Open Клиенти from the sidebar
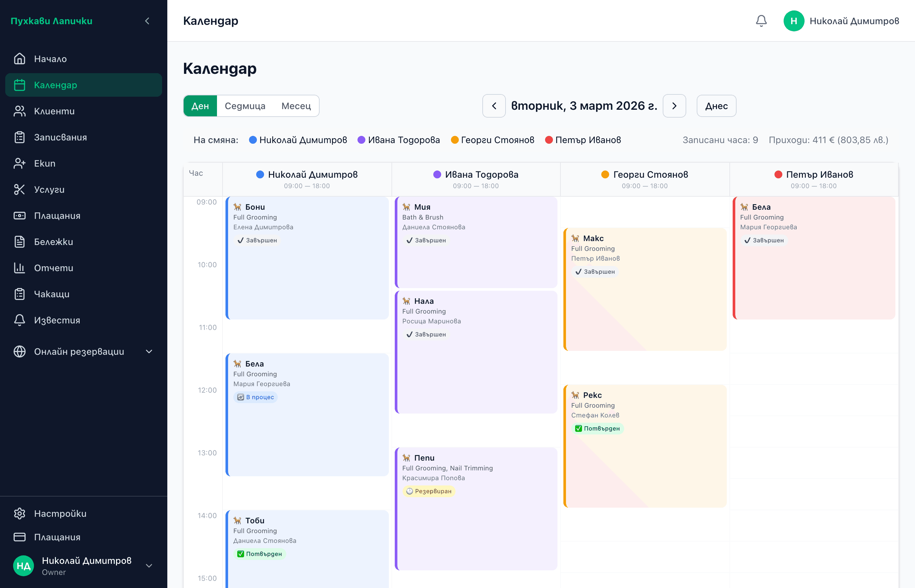This screenshot has height=588, width=915. (x=54, y=111)
